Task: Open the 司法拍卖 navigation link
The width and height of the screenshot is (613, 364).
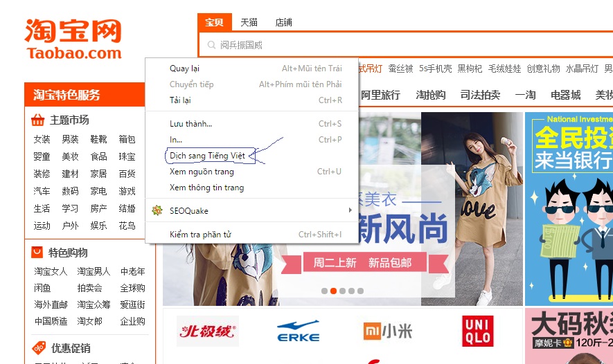Action: (x=480, y=95)
